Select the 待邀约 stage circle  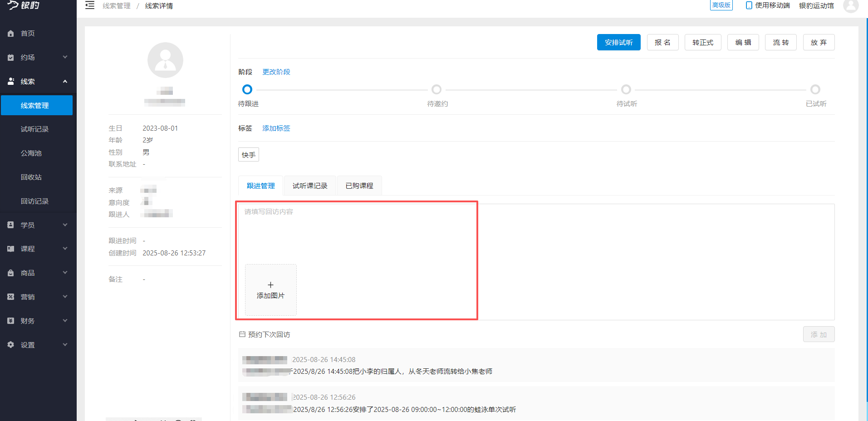(436, 89)
